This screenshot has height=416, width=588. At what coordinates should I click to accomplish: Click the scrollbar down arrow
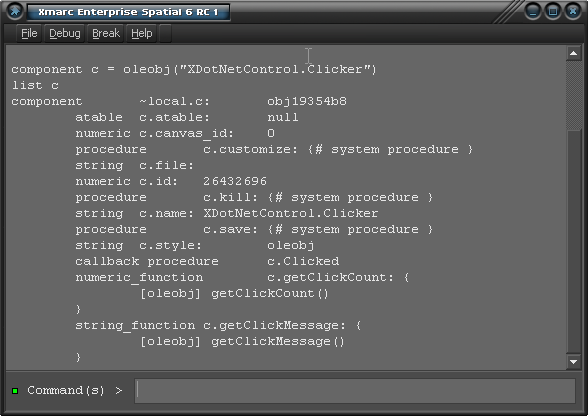(573, 362)
